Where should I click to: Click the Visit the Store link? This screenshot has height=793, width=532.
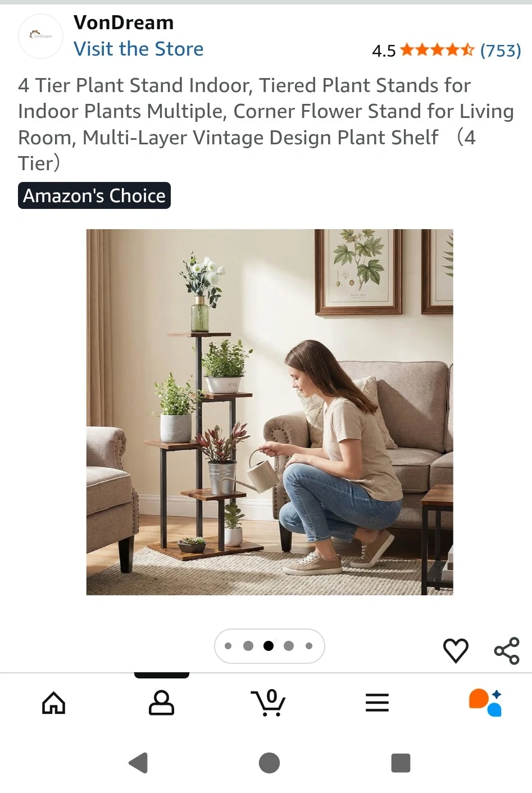[x=138, y=49]
